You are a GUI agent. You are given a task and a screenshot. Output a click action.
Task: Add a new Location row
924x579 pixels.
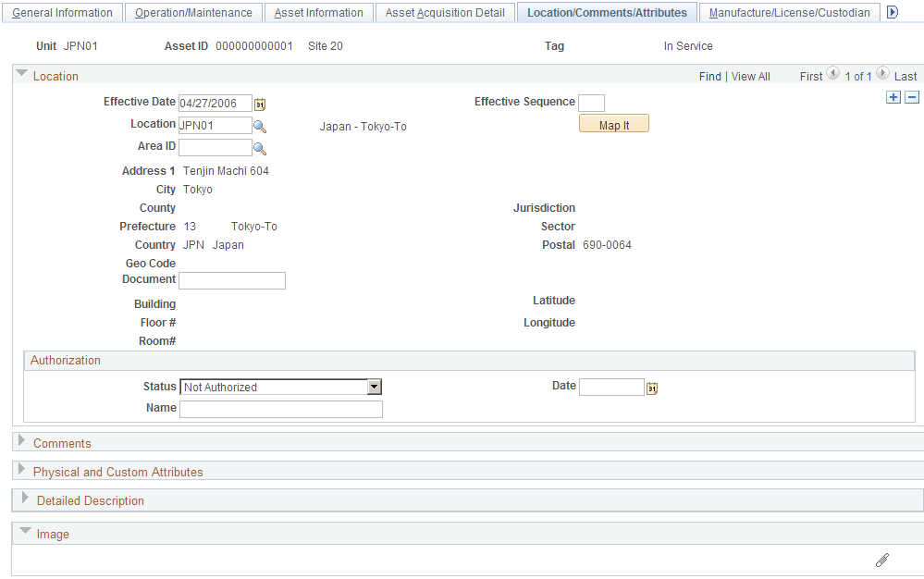tap(893, 97)
